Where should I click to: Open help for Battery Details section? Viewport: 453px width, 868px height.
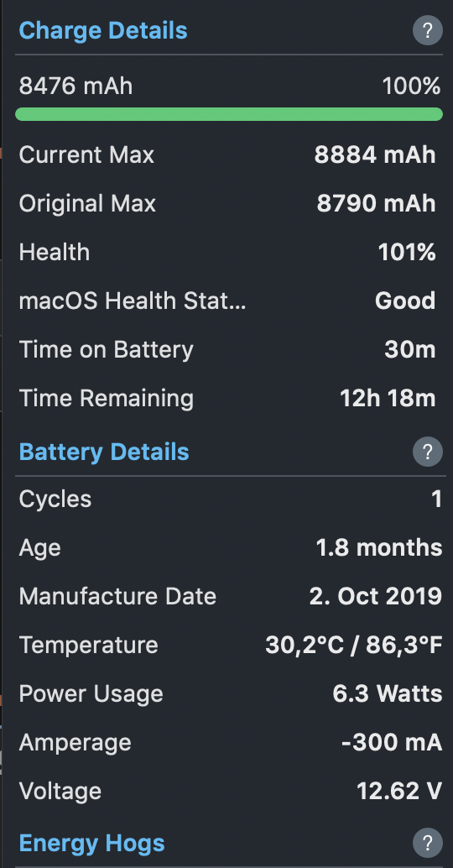[428, 452]
